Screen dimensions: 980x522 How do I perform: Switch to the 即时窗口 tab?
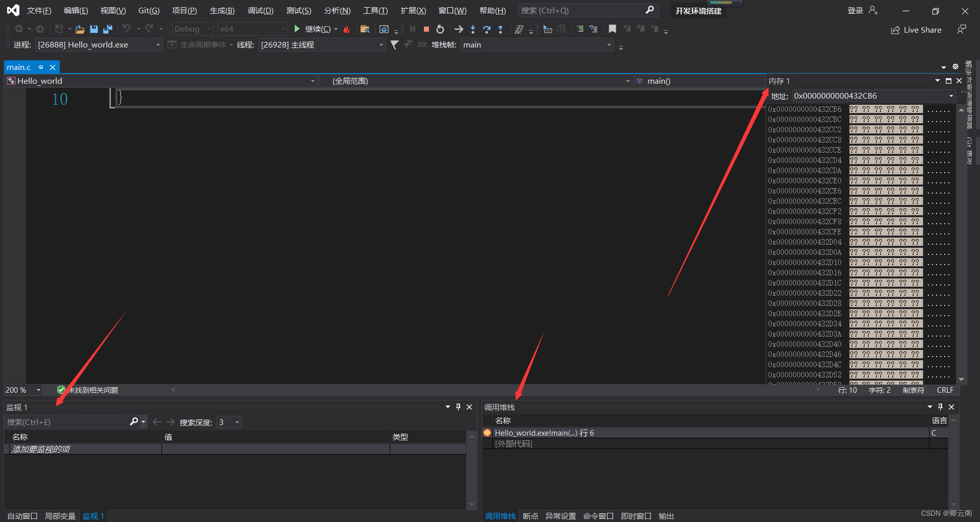tap(636, 516)
